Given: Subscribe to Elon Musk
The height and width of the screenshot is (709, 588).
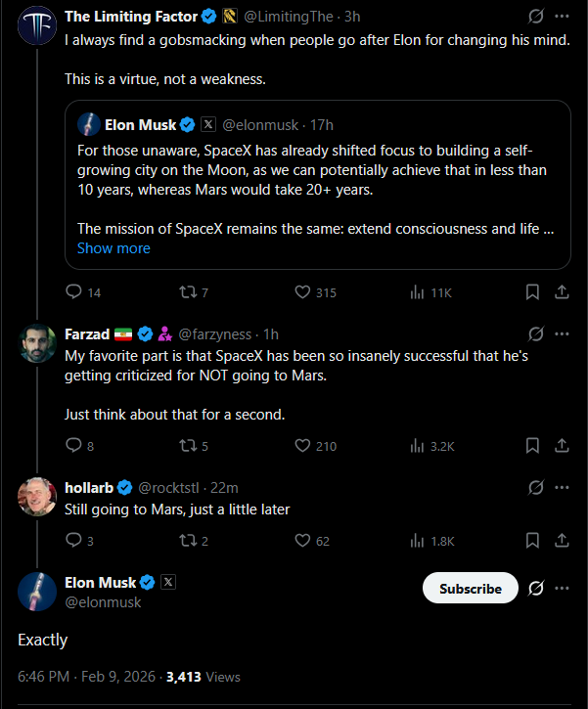Looking at the screenshot, I should [470, 588].
